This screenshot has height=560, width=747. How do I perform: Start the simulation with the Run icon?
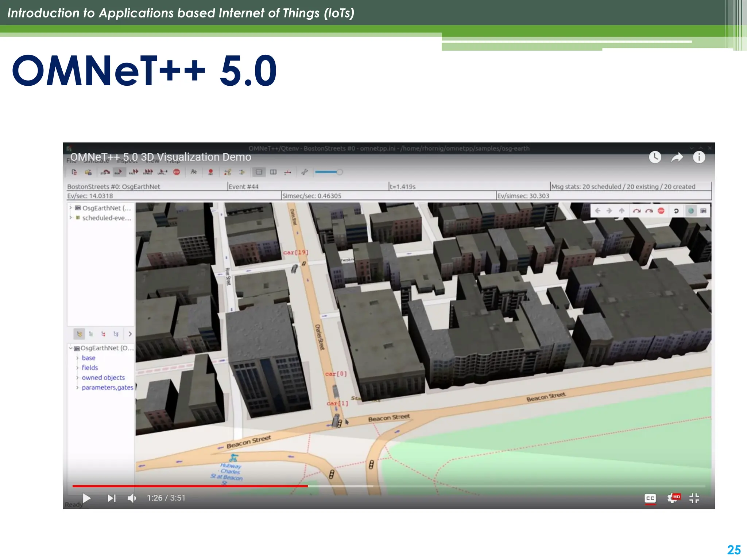[119, 172]
